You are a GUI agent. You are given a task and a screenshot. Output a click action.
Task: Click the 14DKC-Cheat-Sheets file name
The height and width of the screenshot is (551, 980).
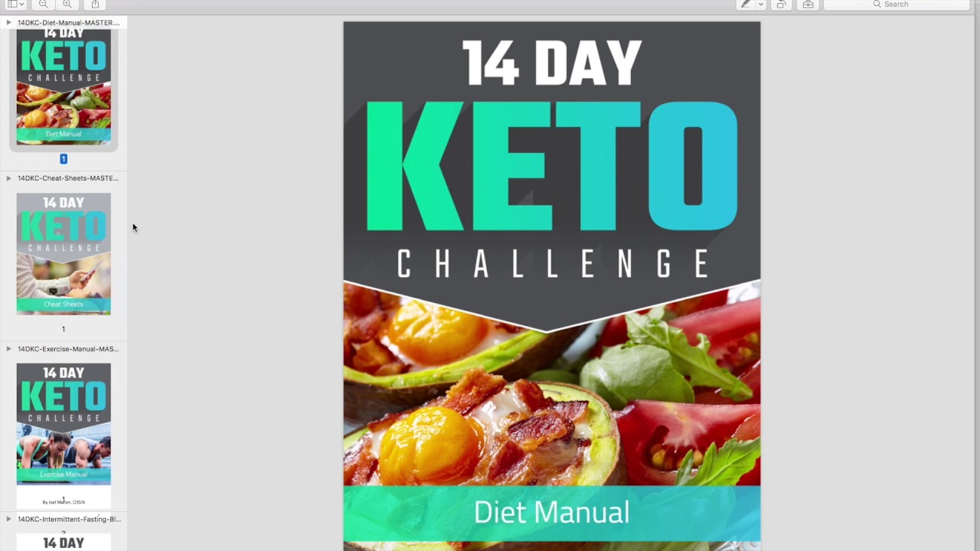[68, 178]
